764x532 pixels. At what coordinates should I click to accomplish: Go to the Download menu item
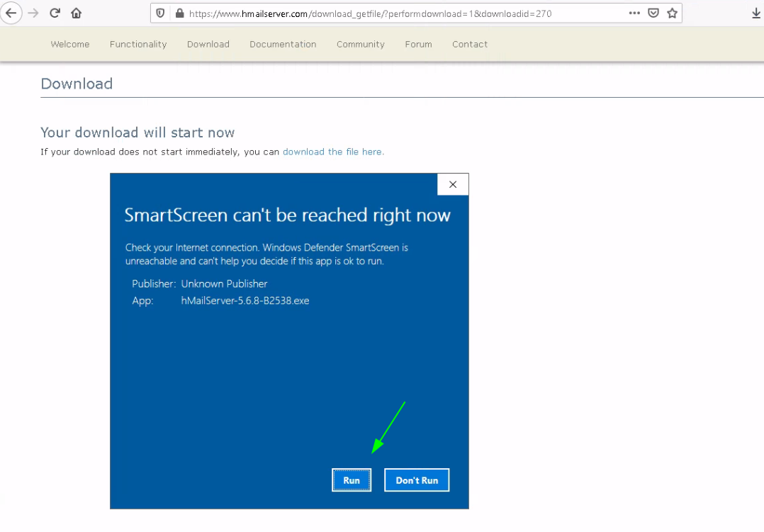[x=208, y=45]
